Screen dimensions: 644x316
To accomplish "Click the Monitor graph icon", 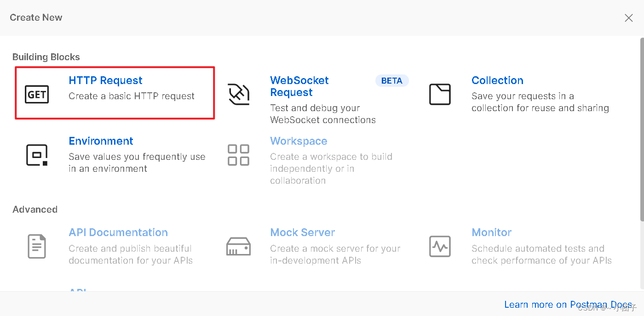I will (440, 246).
